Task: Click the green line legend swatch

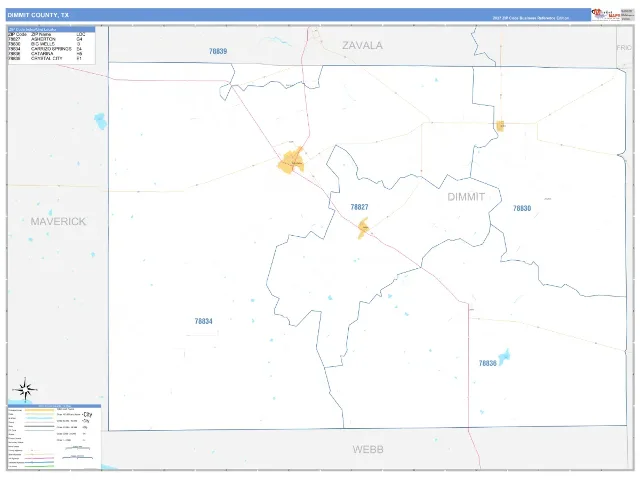Action: (39, 466)
